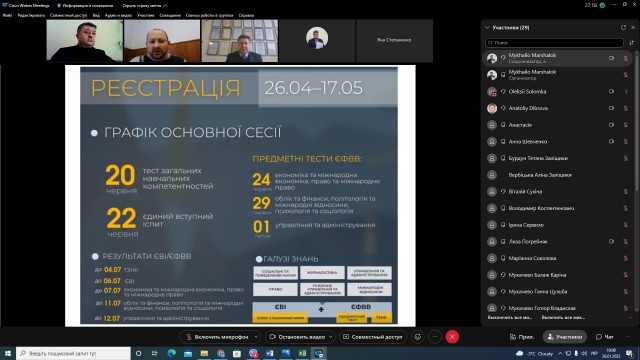The image size is (640, 360).
Task: Select Mykhailo Marshalok co-organizer row
Action: [558, 58]
